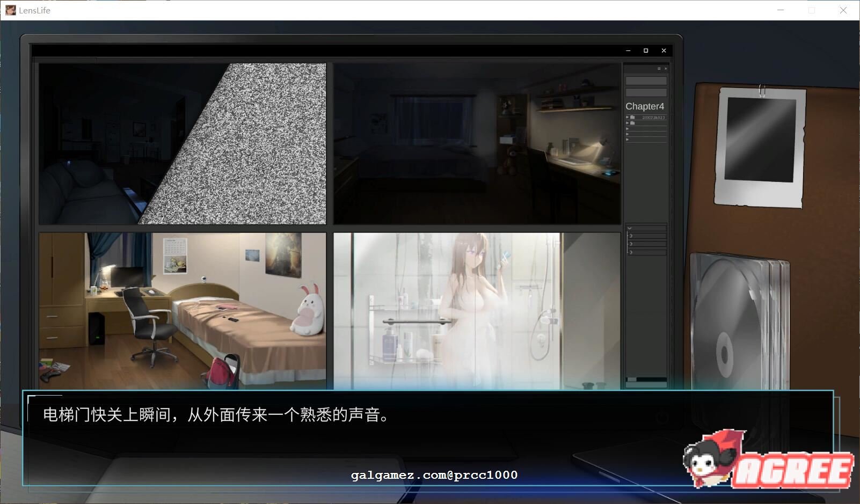Screen dimensions: 860x504
Task: Click the notification bell icon near the dialogue box
Action: [661, 418]
